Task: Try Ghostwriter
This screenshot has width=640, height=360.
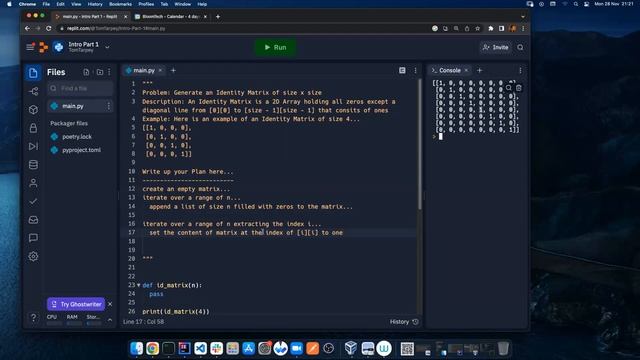Action: pos(76,304)
